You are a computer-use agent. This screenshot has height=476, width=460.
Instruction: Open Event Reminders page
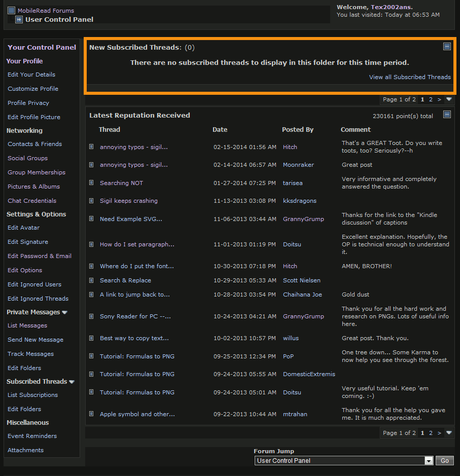point(32,436)
